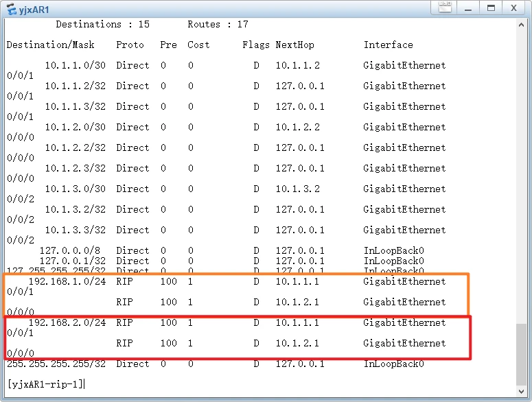Click the empty scrollbar track above the thumb
Image resolution: width=532 pixels, height=402 pixels.
click(x=522, y=172)
